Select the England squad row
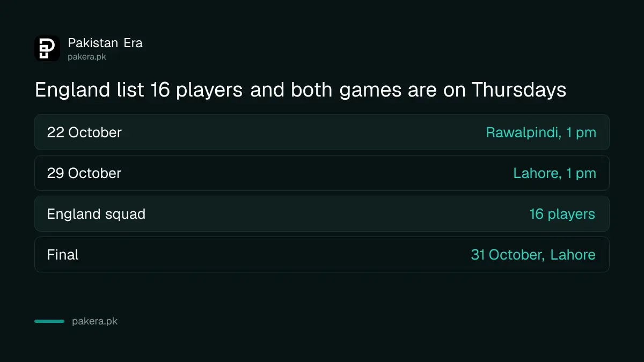 (322, 213)
